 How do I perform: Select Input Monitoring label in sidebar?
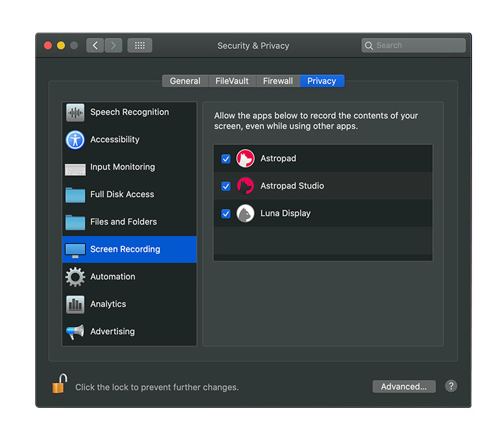123,167
